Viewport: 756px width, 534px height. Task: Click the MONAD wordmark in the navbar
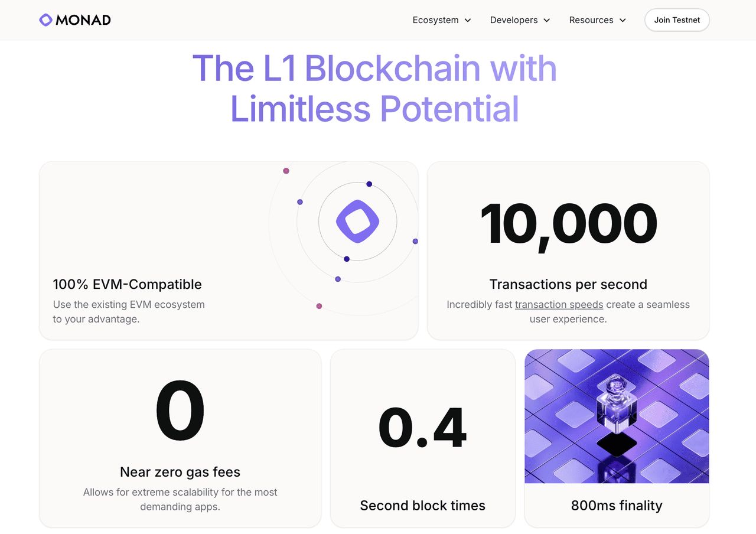tap(83, 20)
